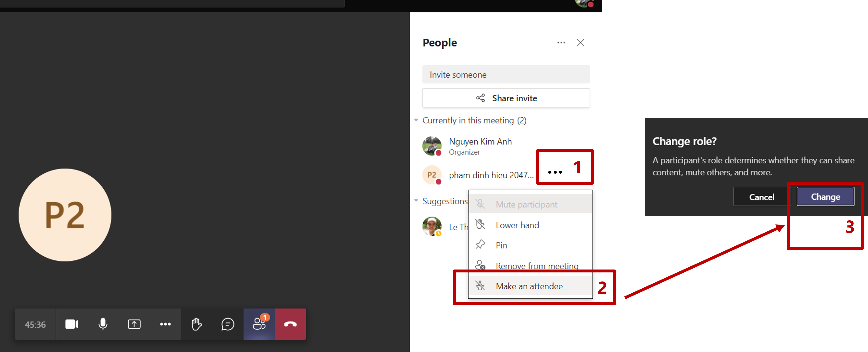The image size is (868, 352).
Task: Click Cancel in Change role dialog
Action: coord(761,197)
